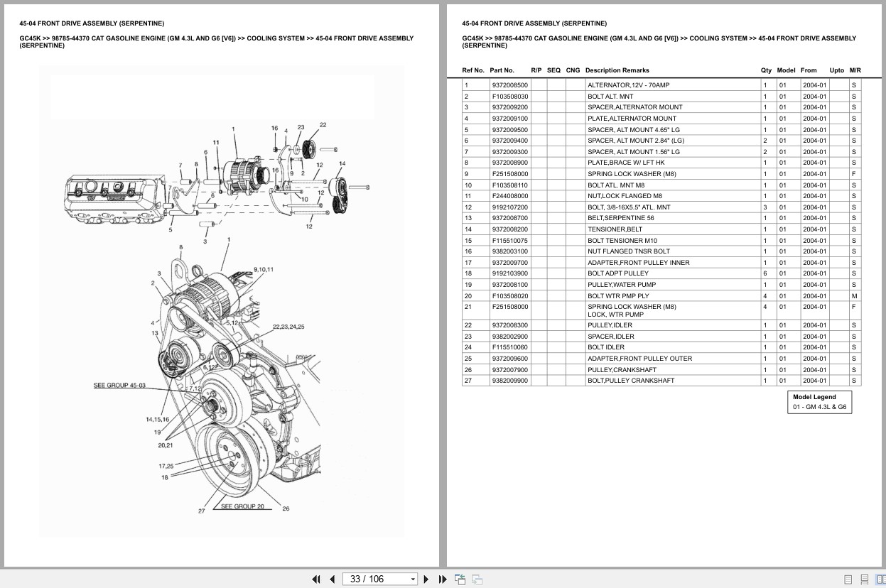
Task: Jump to the last page
Action: coord(443,579)
